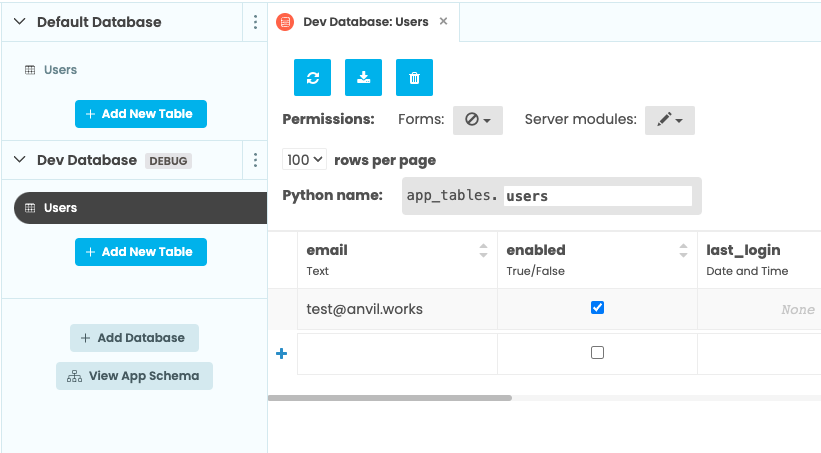Uncheck enabled for test@anvil.works

[x=597, y=308]
